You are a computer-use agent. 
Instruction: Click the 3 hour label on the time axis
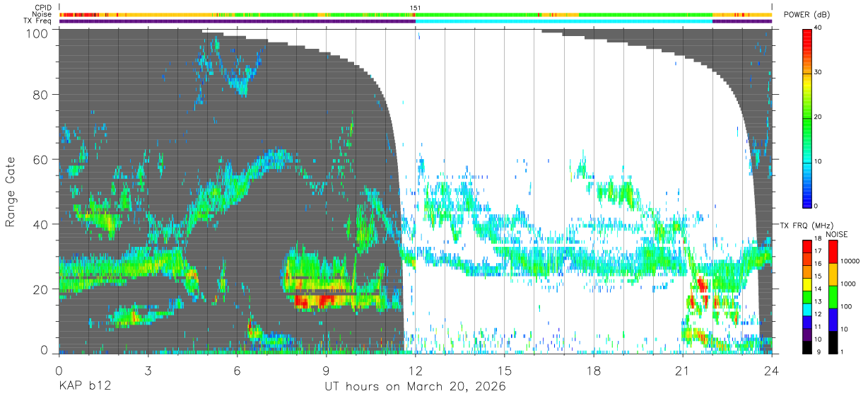(148, 371)
